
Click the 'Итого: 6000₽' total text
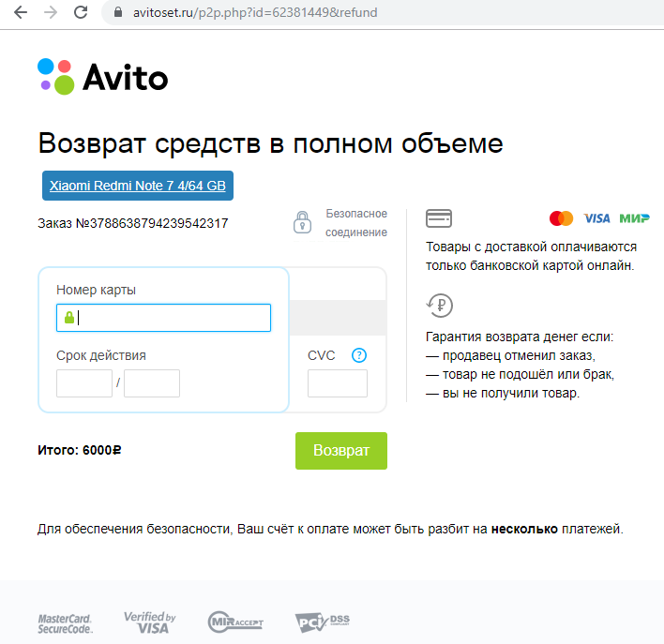tap(80, 450)
